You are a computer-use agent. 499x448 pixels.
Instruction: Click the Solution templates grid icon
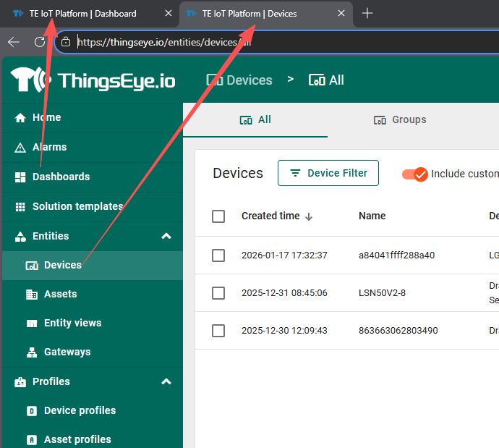pyautogui.click(x=20, y=207)
